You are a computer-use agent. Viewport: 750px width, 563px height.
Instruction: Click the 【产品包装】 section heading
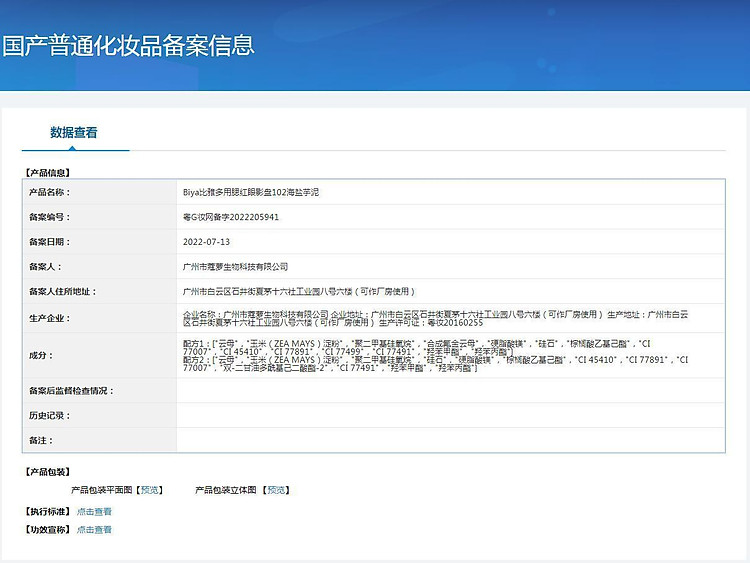pyautogui.click(x=48, y=472)
